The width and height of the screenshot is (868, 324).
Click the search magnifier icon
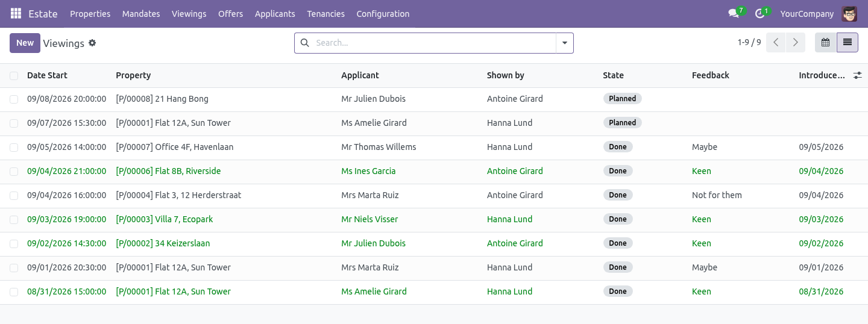(x=304, y=43)
